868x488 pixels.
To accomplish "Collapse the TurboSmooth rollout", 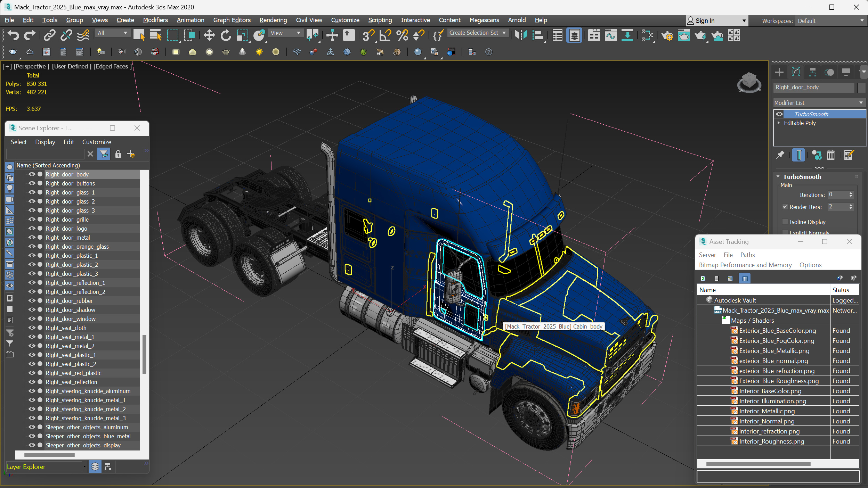I will pyautogui.click(x=778, y=177).
